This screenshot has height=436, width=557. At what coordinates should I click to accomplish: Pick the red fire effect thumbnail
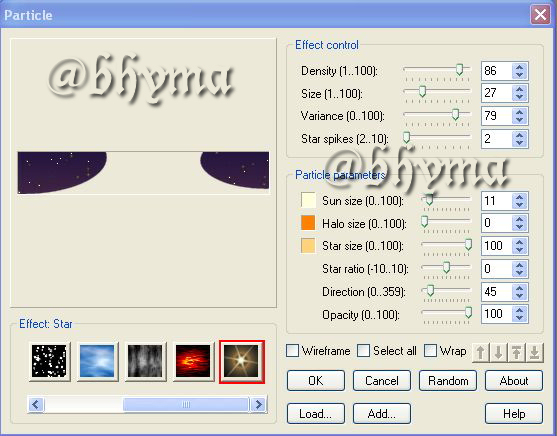193,361
